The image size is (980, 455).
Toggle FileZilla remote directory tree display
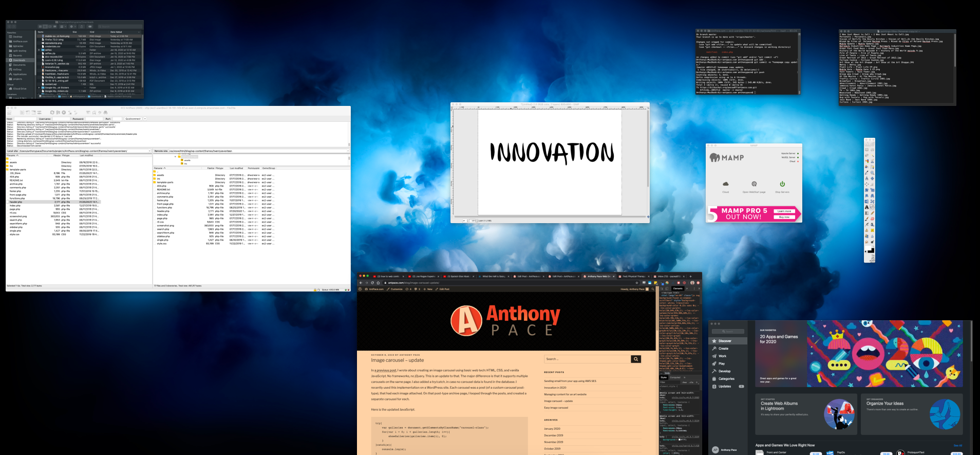[x=33, y=113]
